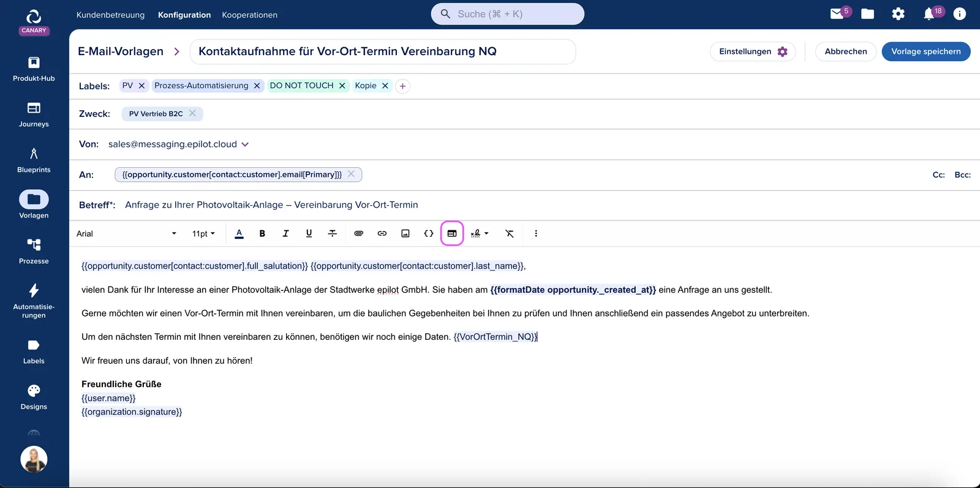Remove the recipient email variable chip
This screenshot has width=980, height=488.
tap(351, 174)
